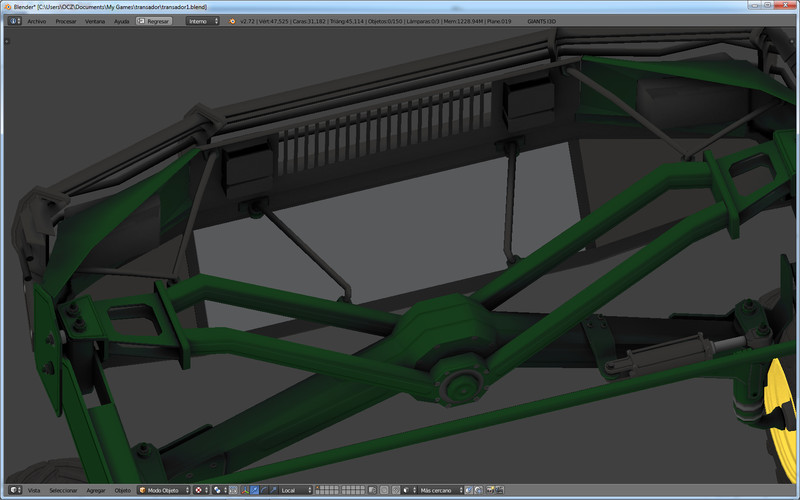Open the Agregar menu button
The height and width of the screenshot is (500, 800).
click(x=96, y=490)
